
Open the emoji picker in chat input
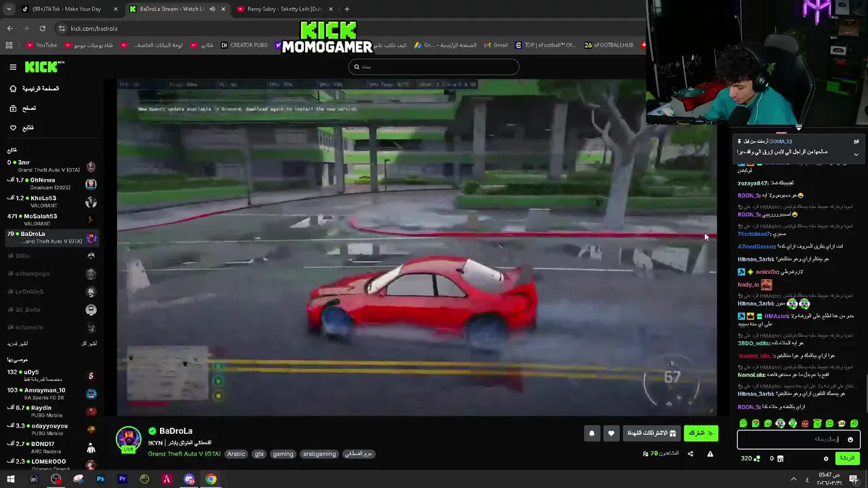(x=850, y=439)
